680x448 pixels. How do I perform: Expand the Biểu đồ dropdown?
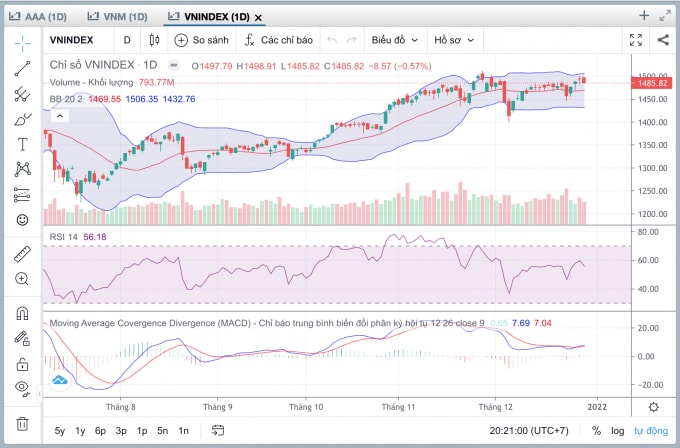395,40
